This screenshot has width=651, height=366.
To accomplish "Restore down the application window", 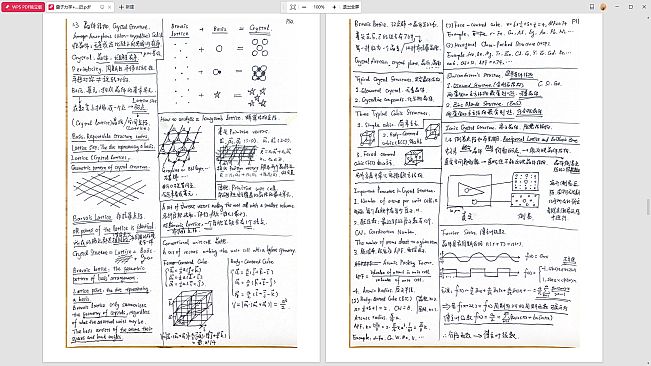I will pyautogui.click(x=631, y=7).
